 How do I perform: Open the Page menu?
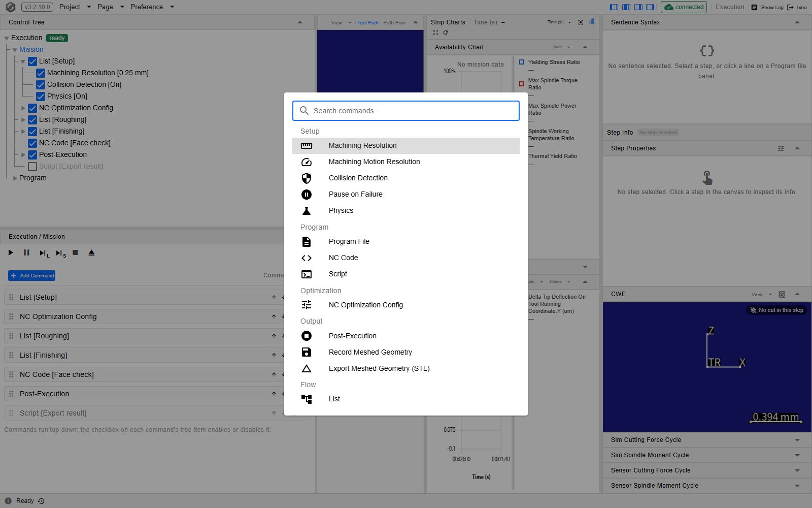tap(111, 7)
